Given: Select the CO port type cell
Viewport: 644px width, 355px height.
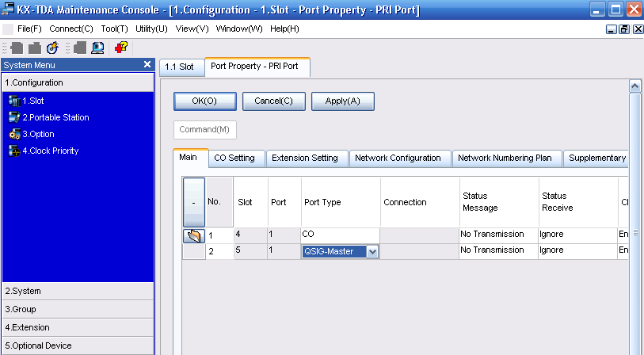Looking at the screenshot, I should 341,235.
